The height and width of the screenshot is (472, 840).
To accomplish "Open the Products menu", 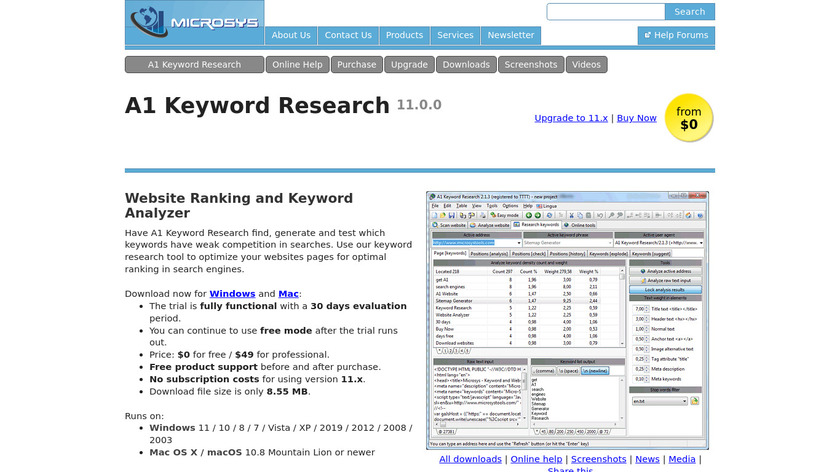I will pyautogui.click(x=404, y=35).
